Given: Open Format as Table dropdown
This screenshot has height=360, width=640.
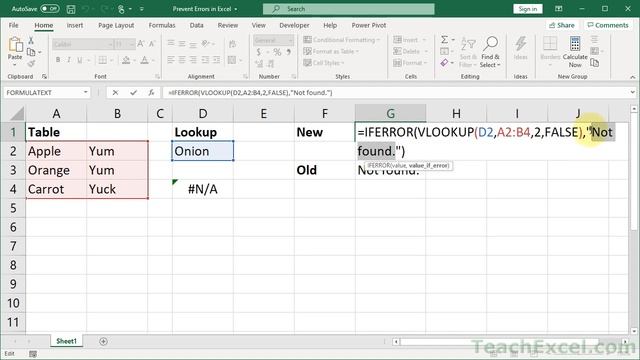Looking at the screenshot, I should 331,51.
